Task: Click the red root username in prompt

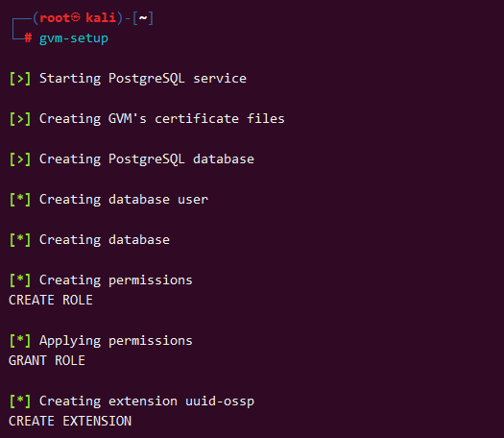Action: (55, 17)
